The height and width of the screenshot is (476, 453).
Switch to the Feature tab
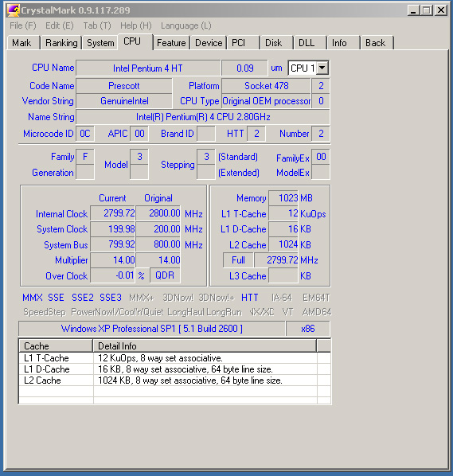click(x=171, y=43)
